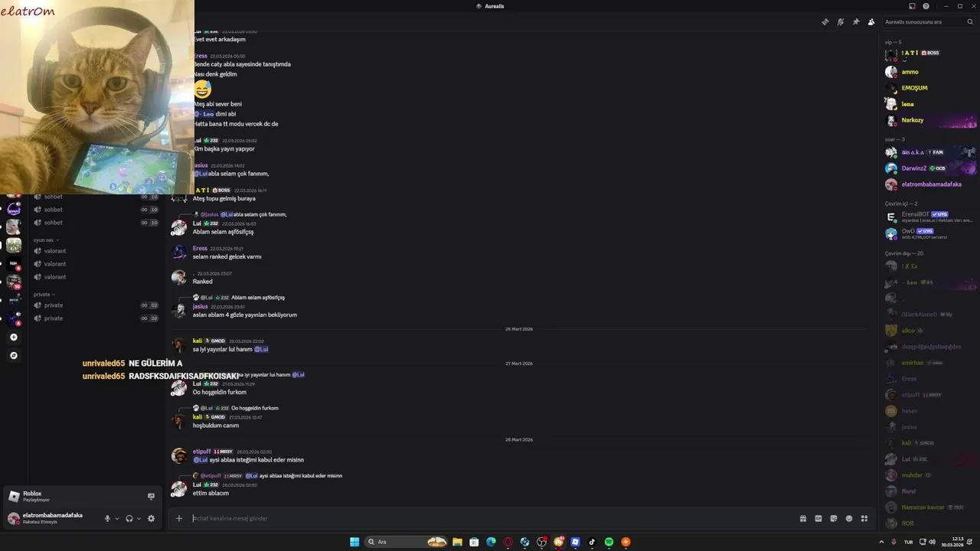This screenshot has height=551, width=980.
Task: Open Windows Start button
Action: pyautogui.click(x=354, y=542)
